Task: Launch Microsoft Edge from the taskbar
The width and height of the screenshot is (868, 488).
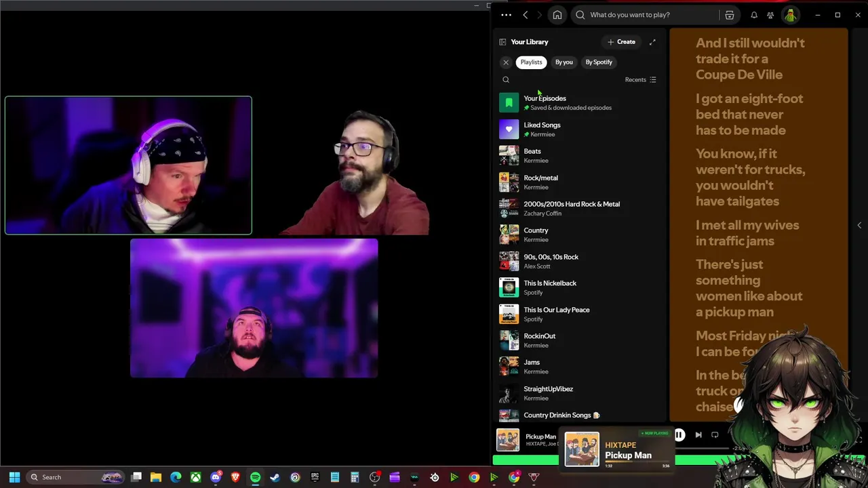Action: tap(176, 477)
